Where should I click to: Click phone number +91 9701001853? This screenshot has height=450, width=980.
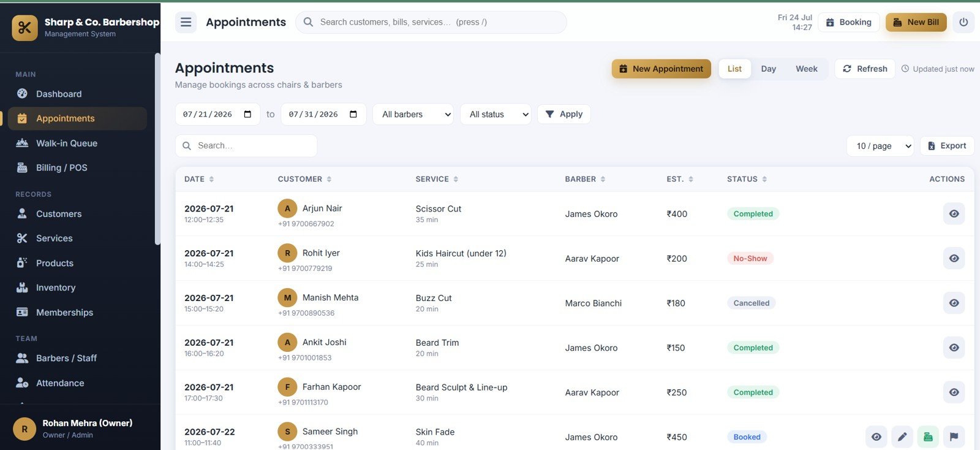(x=304, y=358)
